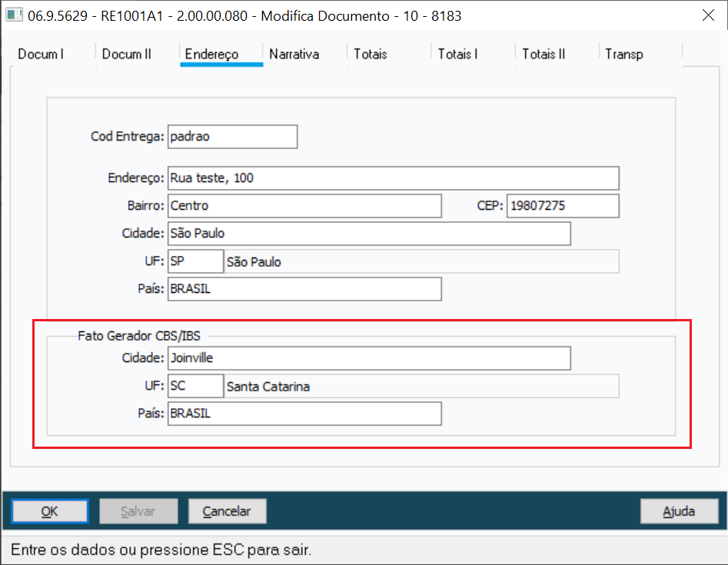Select the Transp tab
The width and height of the screenshot is (728, 565).
click(623, 55)
